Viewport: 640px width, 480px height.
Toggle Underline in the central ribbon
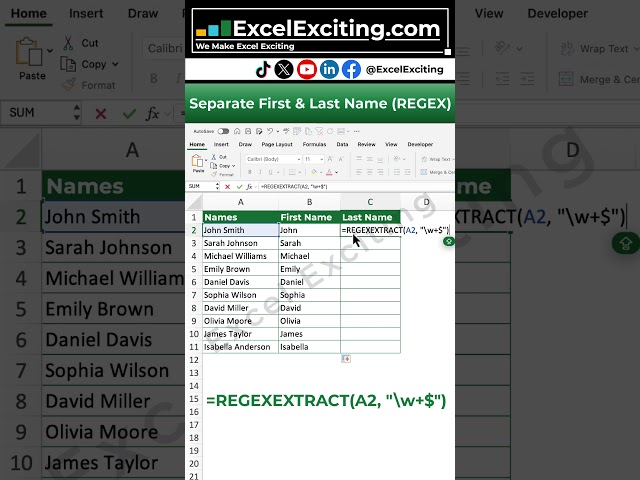270,172
